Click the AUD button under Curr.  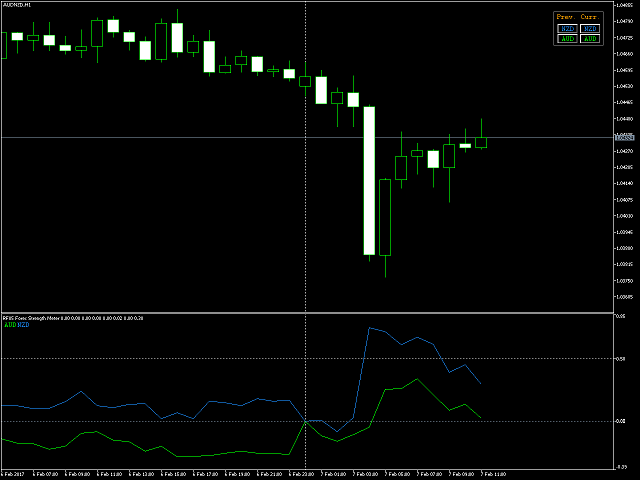590,39
